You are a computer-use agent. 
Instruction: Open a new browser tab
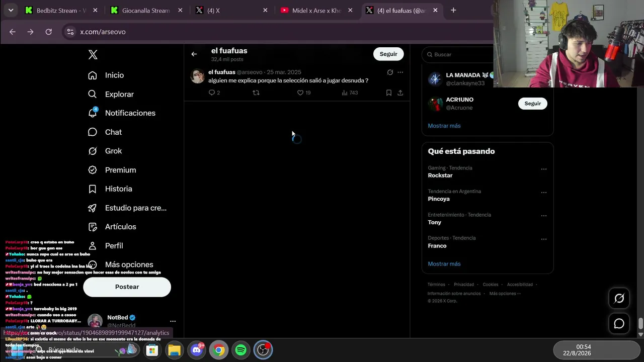click(x=453, y=10)
